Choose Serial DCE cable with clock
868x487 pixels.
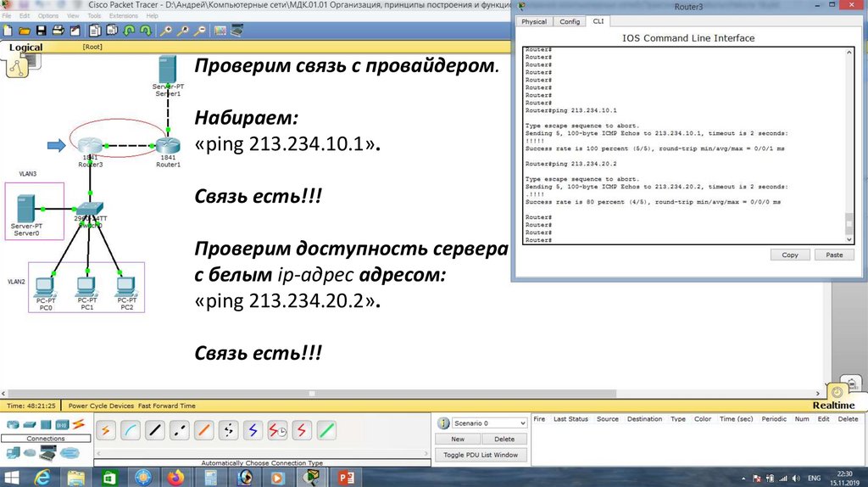click(x=277, y=430)
